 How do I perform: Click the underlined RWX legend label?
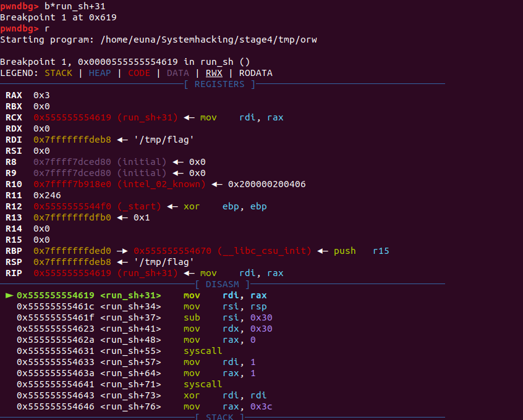tap(214, 73)
